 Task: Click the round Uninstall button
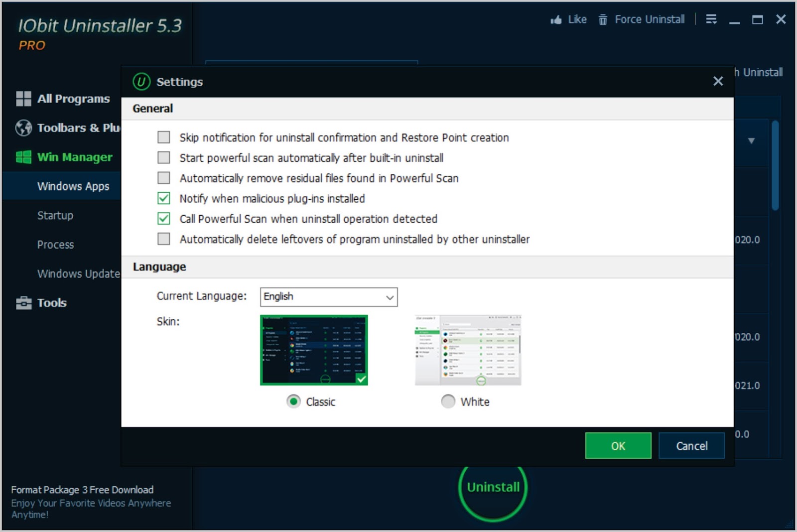tap(493, 487)
